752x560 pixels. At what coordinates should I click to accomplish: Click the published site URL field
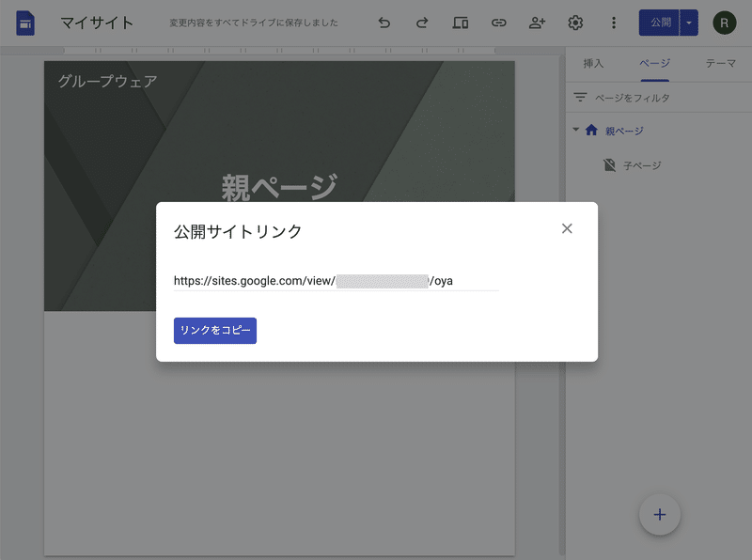(x=336, y=281)
